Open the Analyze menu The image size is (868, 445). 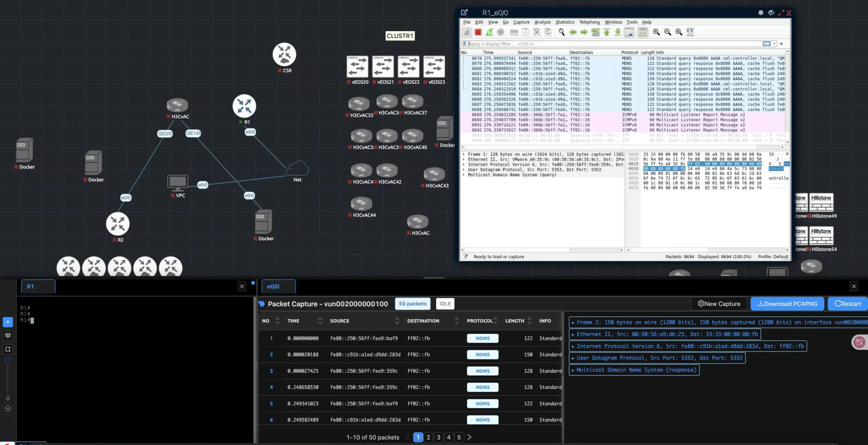(542, 22)
